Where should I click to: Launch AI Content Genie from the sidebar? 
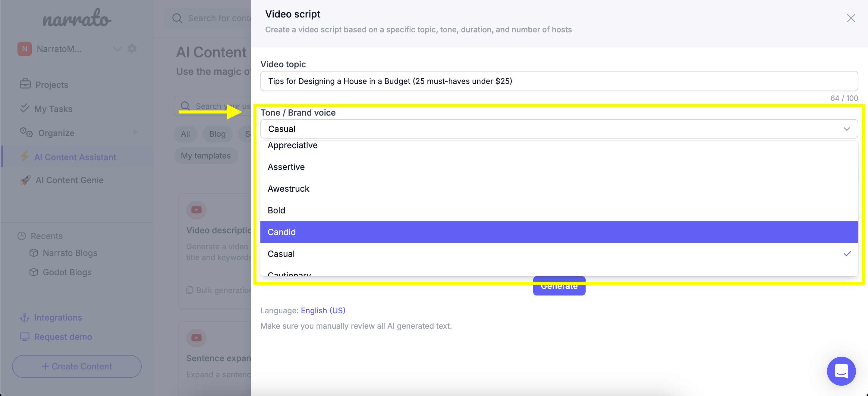click(69, 180)
